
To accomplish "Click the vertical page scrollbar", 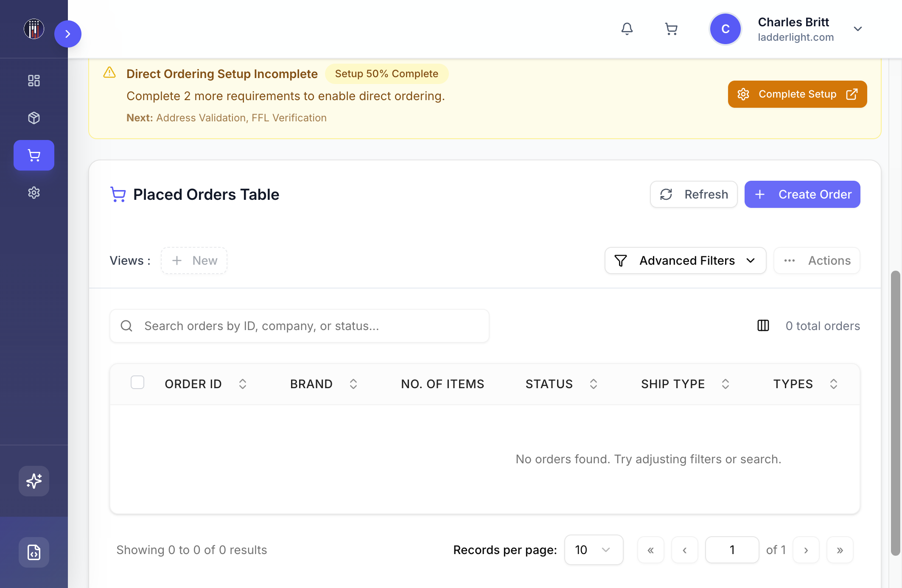I will pyautogui.click(x=896, y=413).
